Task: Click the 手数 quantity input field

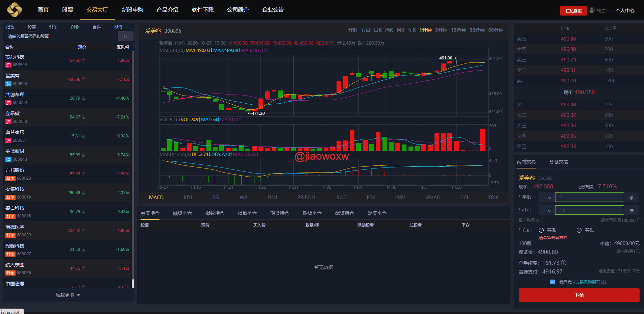Action: pyautogui.click(x=589, y=198)
